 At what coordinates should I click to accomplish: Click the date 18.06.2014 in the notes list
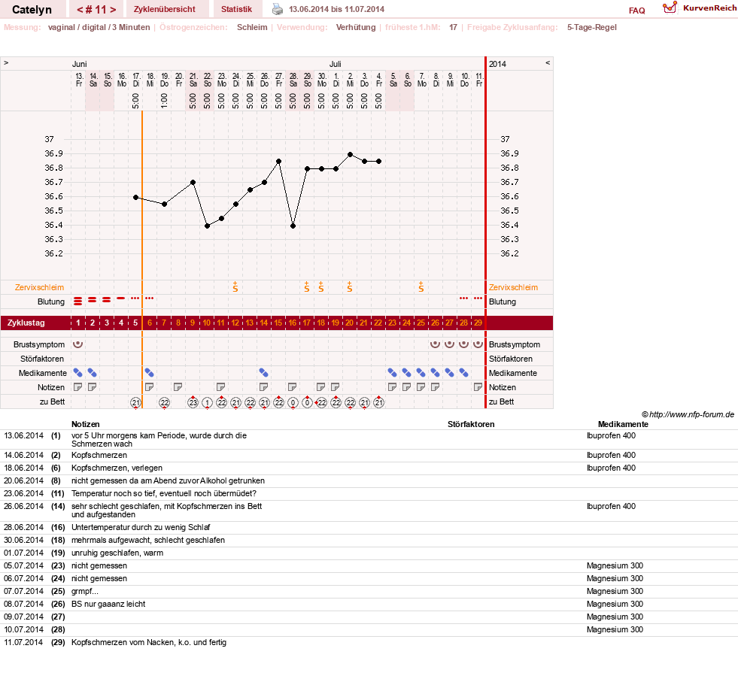tap(23, 468)
